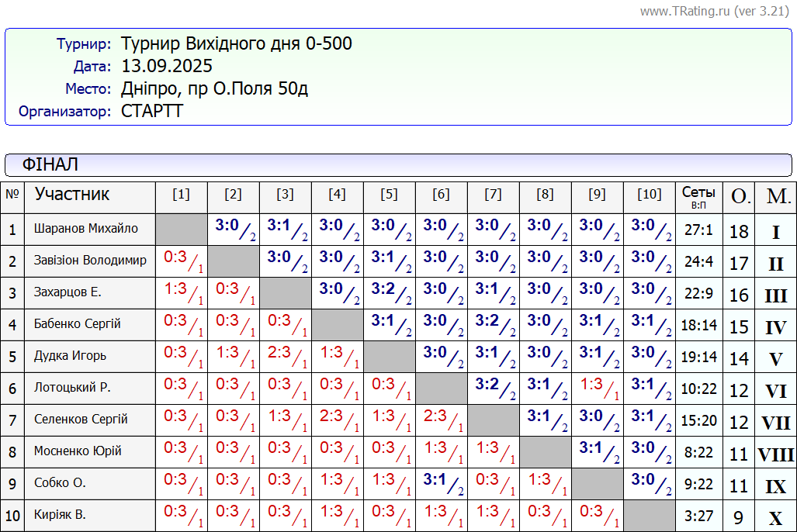
Task: Click the www.TRating.ru link
Action: [684, 12]
